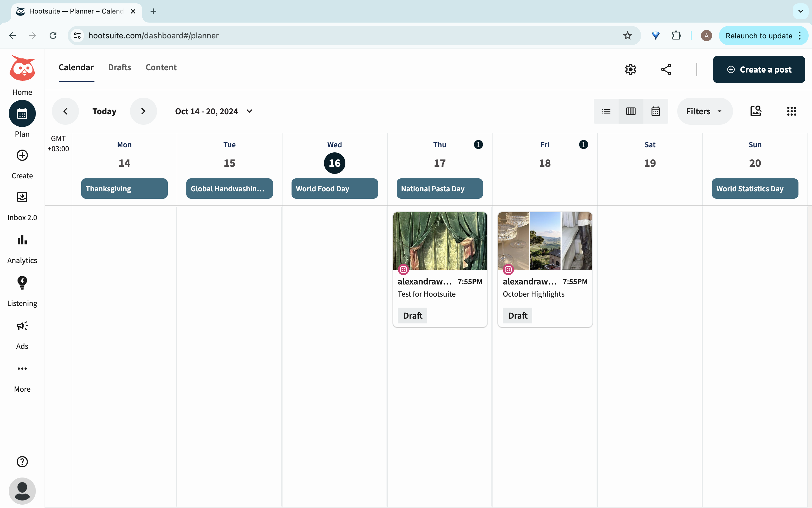The image size is (812, 508).
Task: Click the October Highlights caption
Action: (x=533, y=294)
